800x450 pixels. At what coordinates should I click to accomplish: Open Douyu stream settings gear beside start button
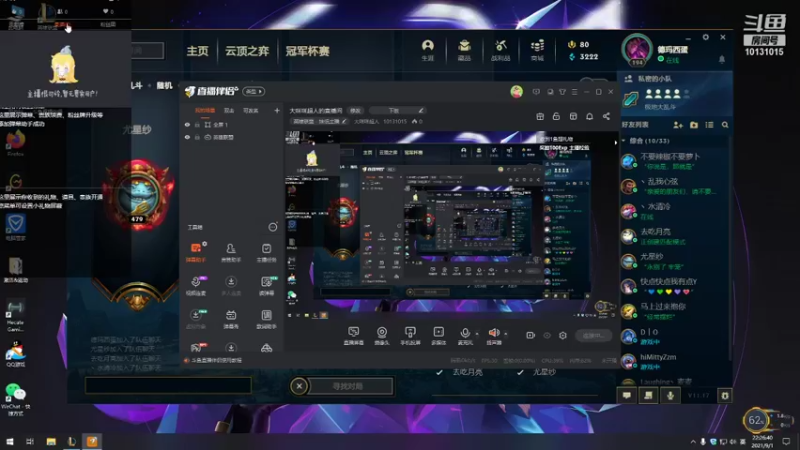pyautogui.click(x=563, y=335)
